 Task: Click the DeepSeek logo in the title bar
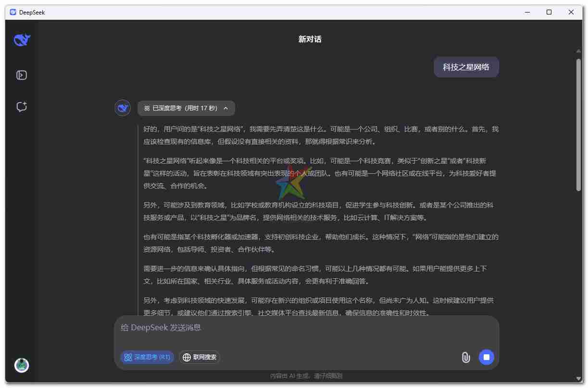pyautogui.click(x=13, y=12)
